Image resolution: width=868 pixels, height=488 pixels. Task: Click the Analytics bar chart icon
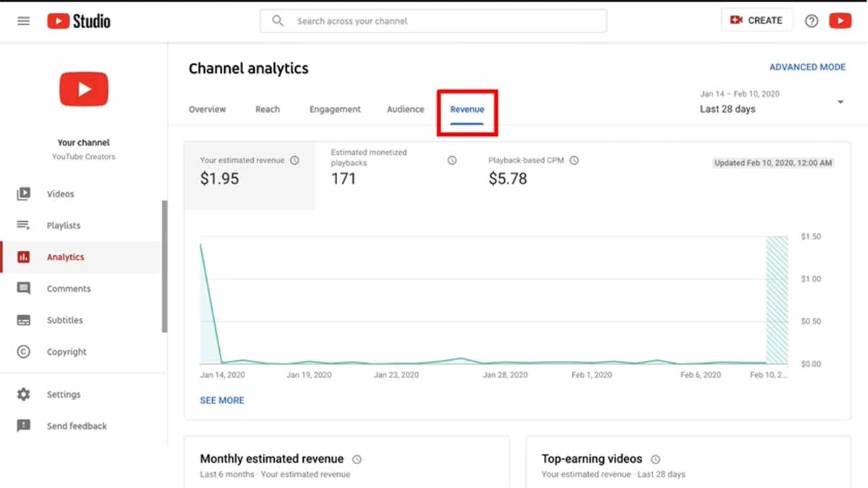pos(24,257)
